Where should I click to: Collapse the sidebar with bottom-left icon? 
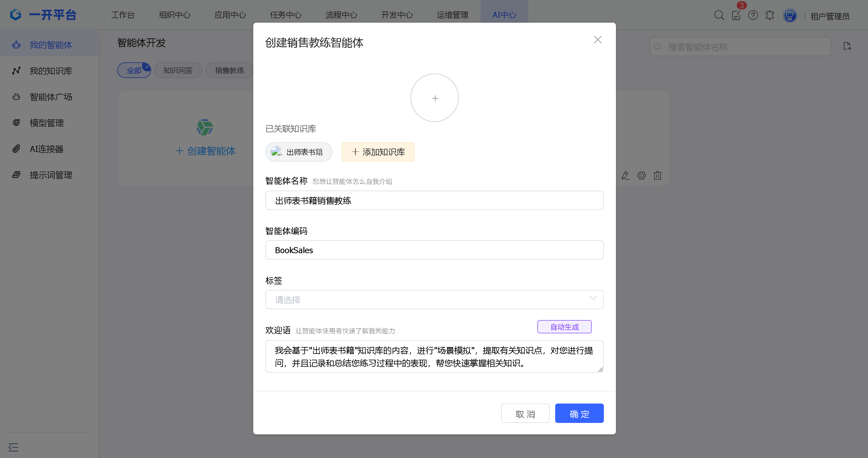tap(13, 447)
